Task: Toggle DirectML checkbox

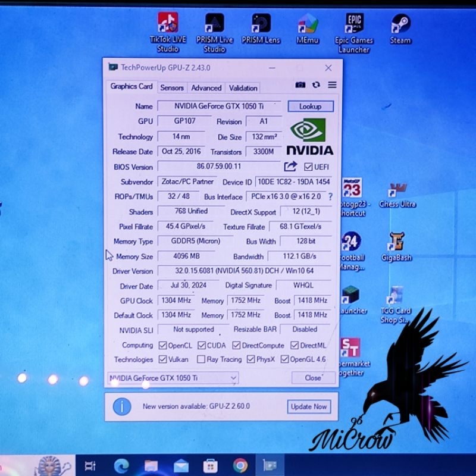Action: pyautogui.click(x=295, y=345)
